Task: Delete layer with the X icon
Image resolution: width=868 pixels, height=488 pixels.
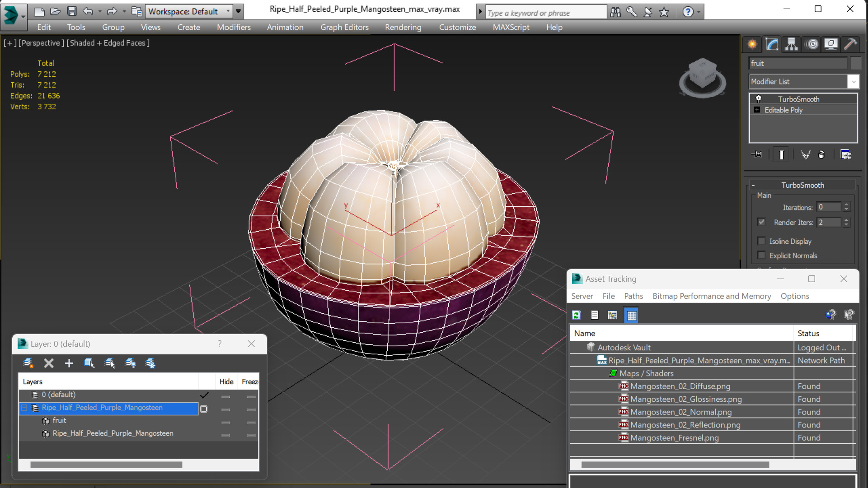Action: pyautogui.click(x=49, y=363)
